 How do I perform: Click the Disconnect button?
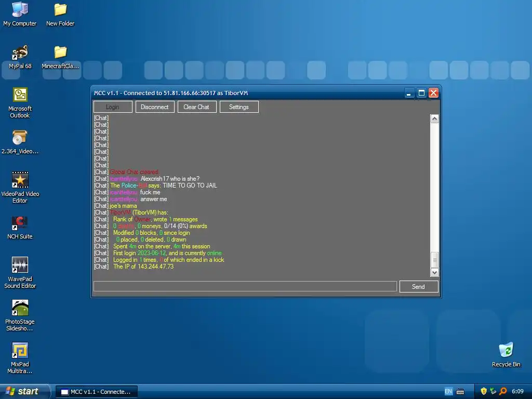click(155, 107)
